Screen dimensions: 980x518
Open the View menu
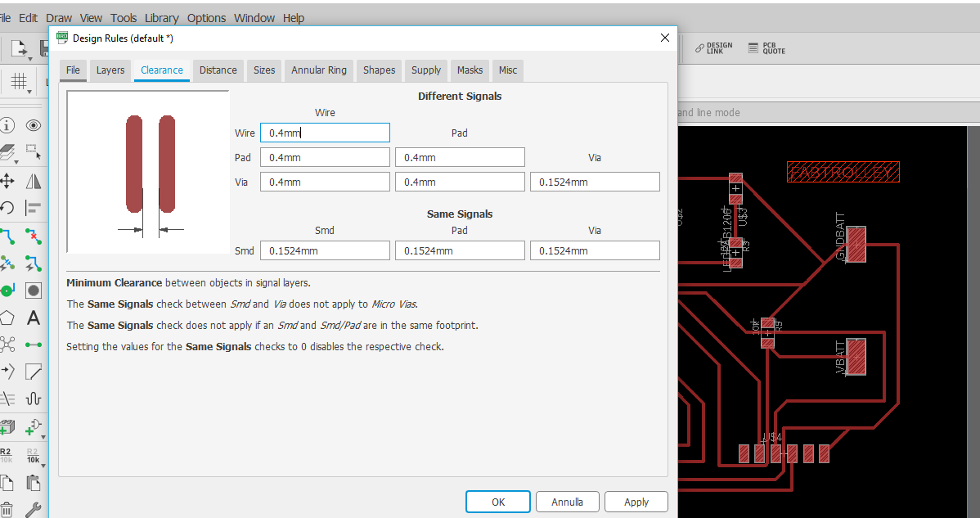point(91,18)
